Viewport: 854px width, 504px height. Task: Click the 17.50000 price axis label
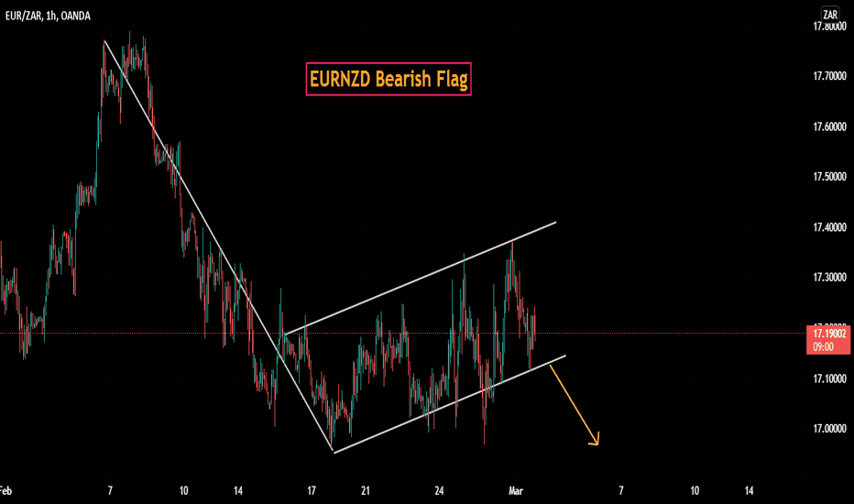tap(829, 177)
